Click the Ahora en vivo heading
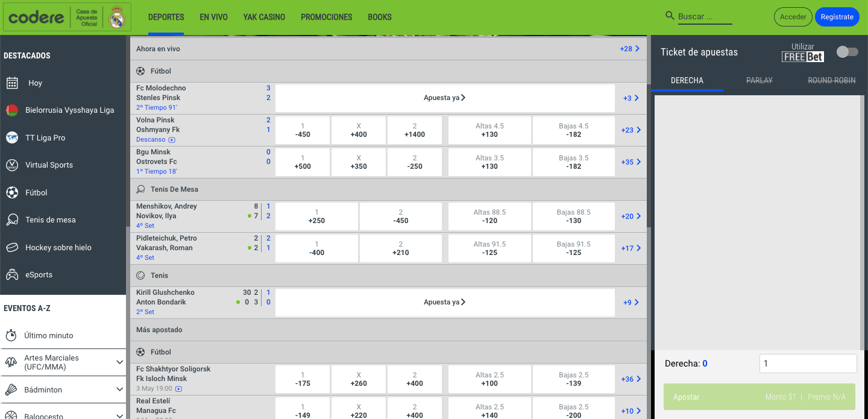This screenshot has height=419, width=868. click(x=158, y=49)
